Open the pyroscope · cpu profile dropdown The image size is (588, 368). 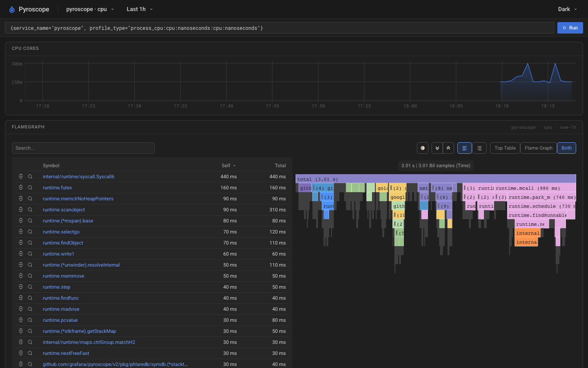pos(90,9)
